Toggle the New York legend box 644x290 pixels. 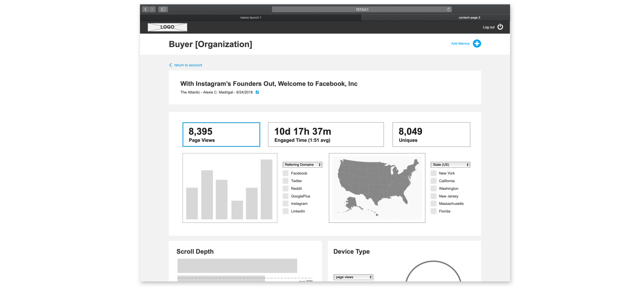pos(434,173)
